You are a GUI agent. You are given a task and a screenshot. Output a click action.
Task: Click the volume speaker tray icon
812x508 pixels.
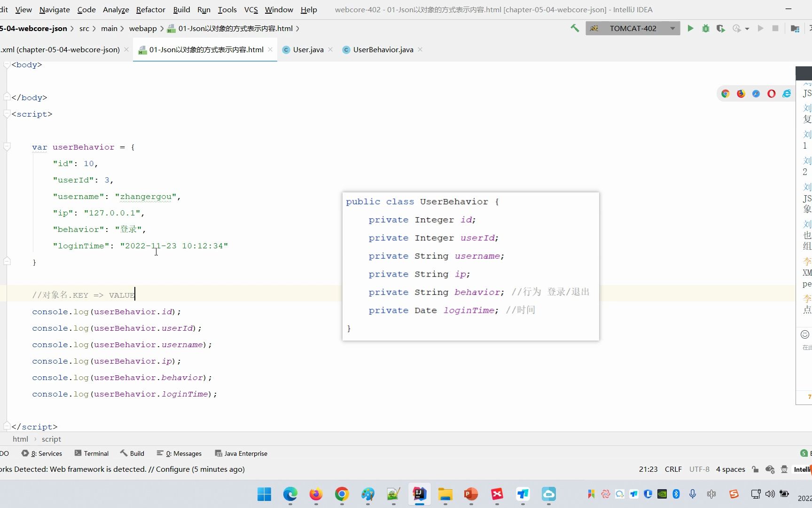(770, 494)
